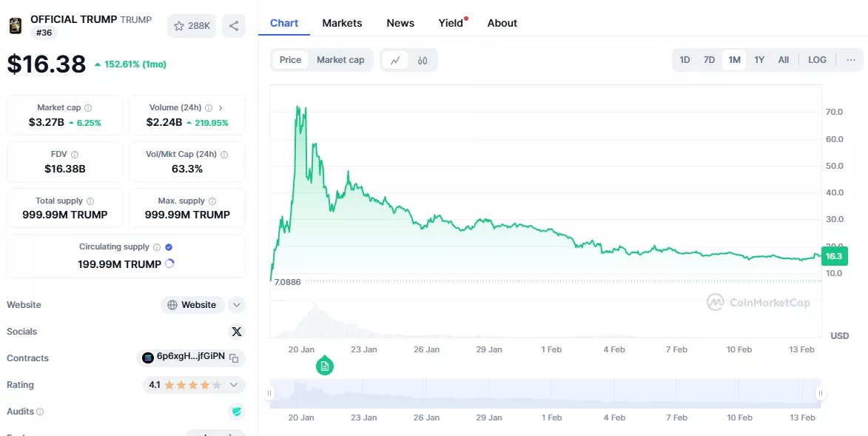Expand the Rating 4.1 dropdown
The width and height of the screenshot is (868, 436).
coord(234,385)
